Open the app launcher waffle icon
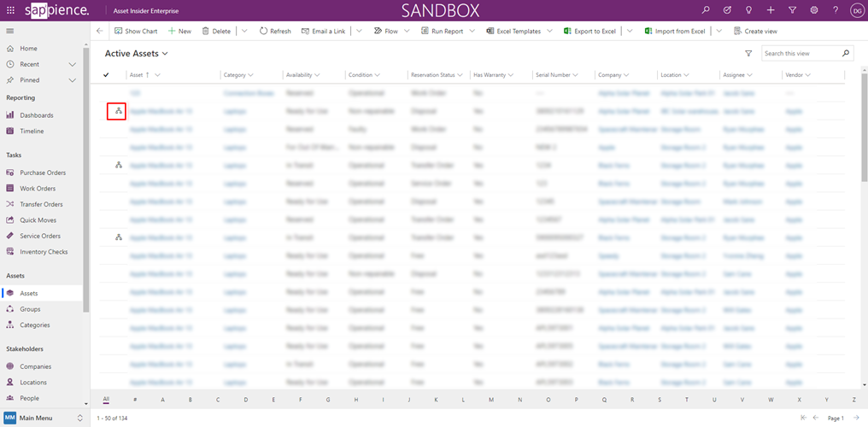 coord(10,10)
